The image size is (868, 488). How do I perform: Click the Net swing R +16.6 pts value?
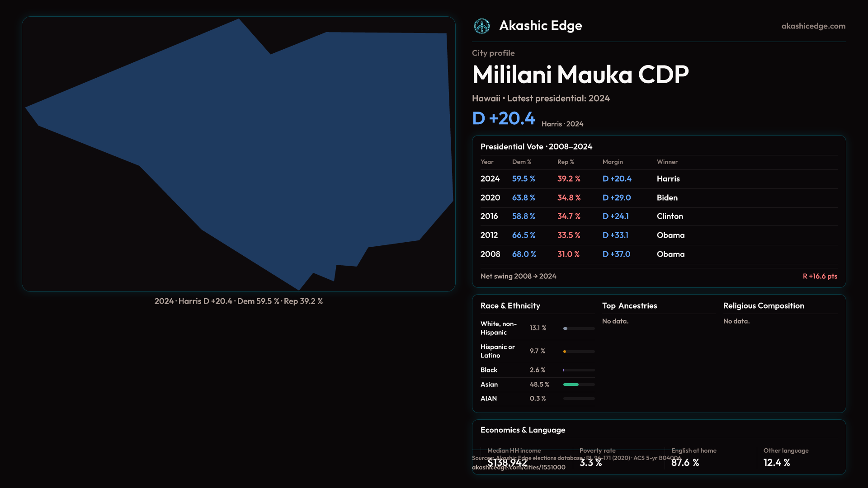point(820,277)
